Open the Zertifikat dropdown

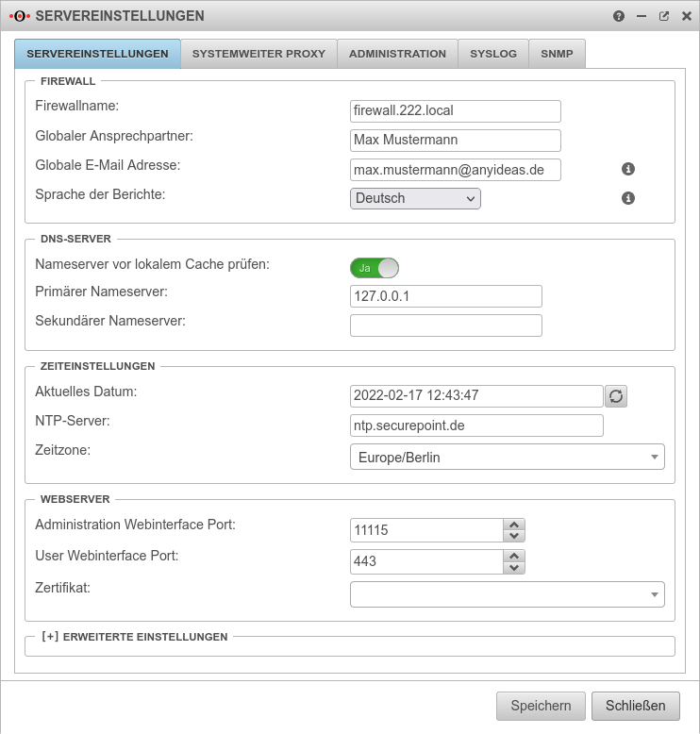tap(507, 594)
